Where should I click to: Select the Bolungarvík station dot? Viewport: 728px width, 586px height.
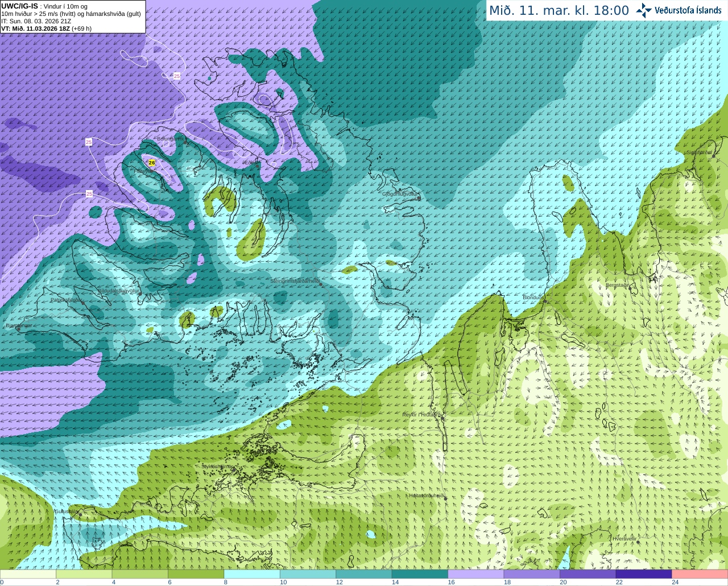point(185,142)
